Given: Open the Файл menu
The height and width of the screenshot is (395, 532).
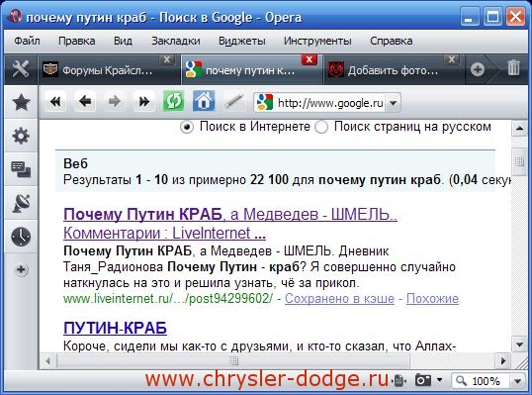Looking at the screenshot, I should tap(27, 42).
